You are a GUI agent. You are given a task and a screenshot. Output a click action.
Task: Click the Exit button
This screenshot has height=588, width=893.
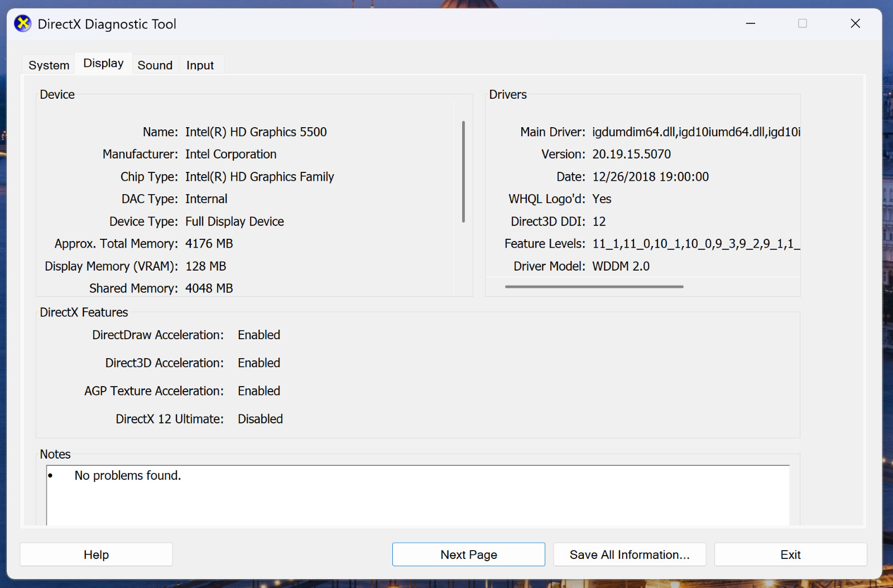coord(790,555)
